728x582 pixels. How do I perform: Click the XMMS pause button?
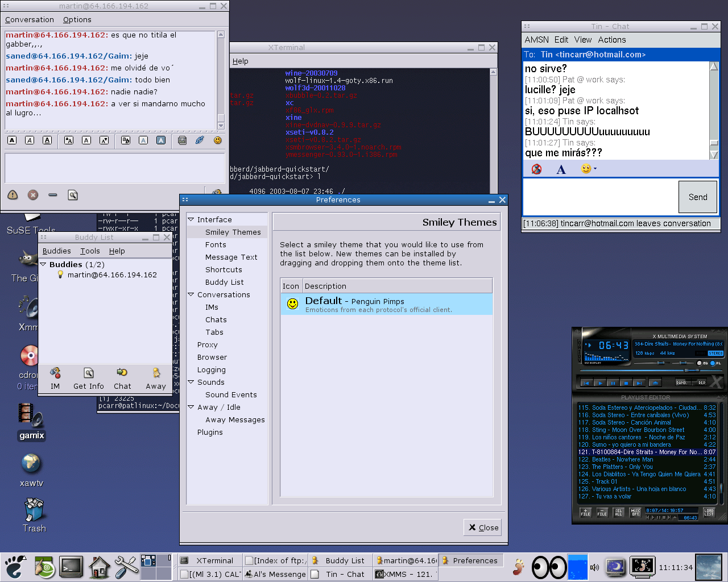point(613,383)
